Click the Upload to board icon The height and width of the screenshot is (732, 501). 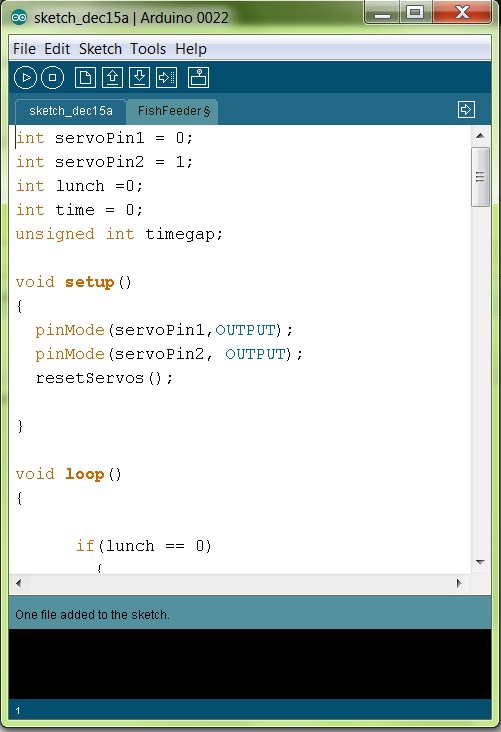click(167, 78)
